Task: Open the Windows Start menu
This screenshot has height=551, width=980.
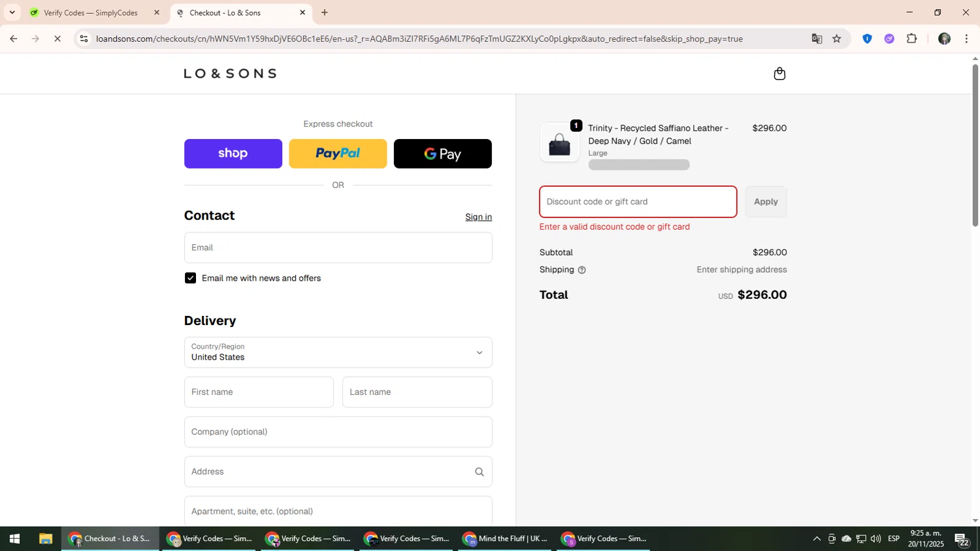Action: coord(14,539)
